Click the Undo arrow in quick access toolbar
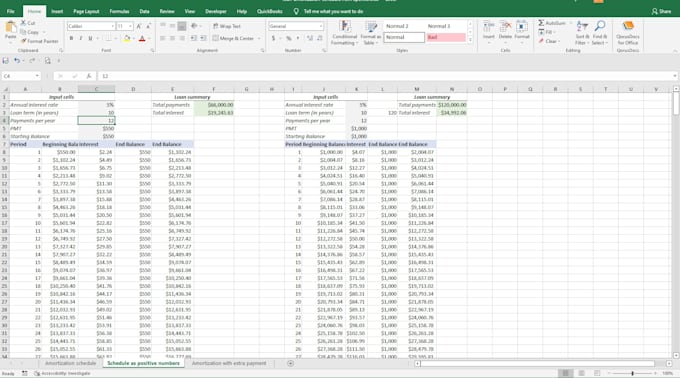This screenshot has width=680, height=378. (x=17, y=61)
